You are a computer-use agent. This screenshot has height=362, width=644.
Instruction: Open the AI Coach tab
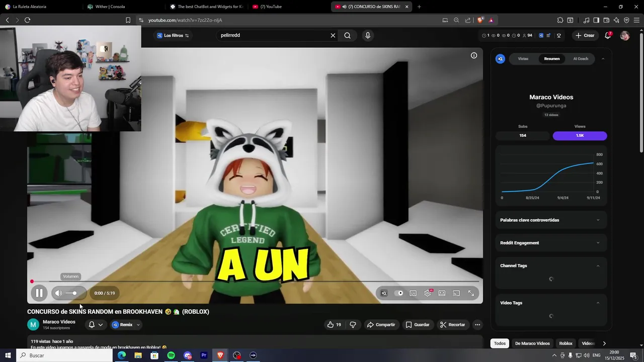click(x=581, y=59)
